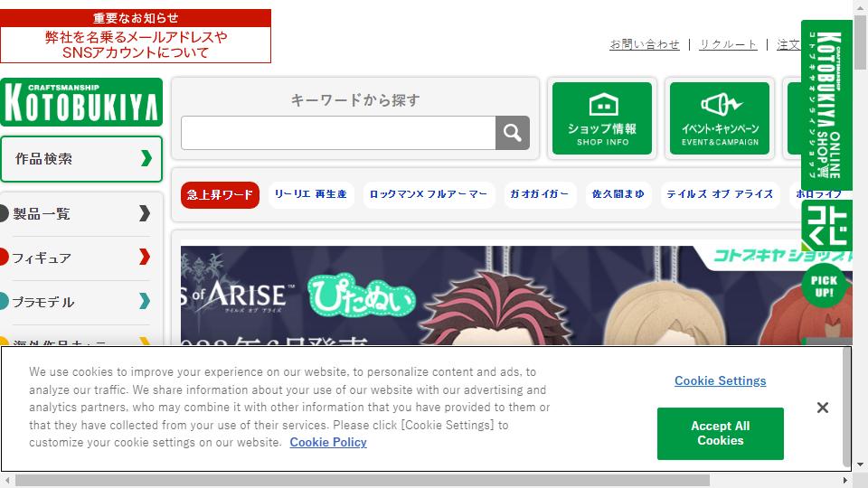The height and width of the screenshot is (488, 868).
Task: Open the Cookie Policy link
Action: tap(328, 442)
